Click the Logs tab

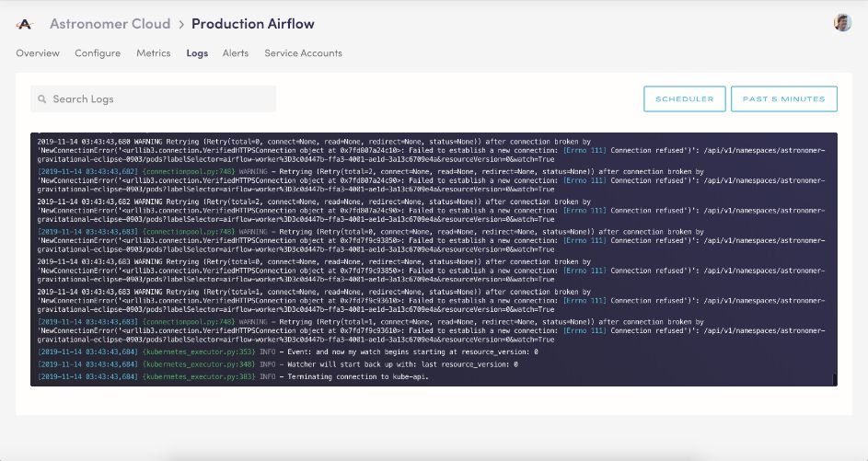pyautogui.click(x=197, y=53)
